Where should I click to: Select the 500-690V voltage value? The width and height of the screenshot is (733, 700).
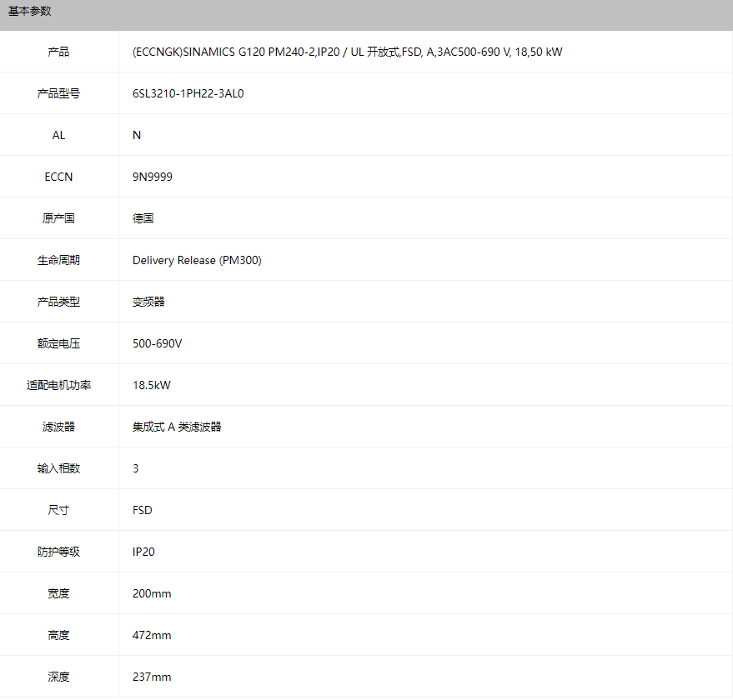pos(157,343)
